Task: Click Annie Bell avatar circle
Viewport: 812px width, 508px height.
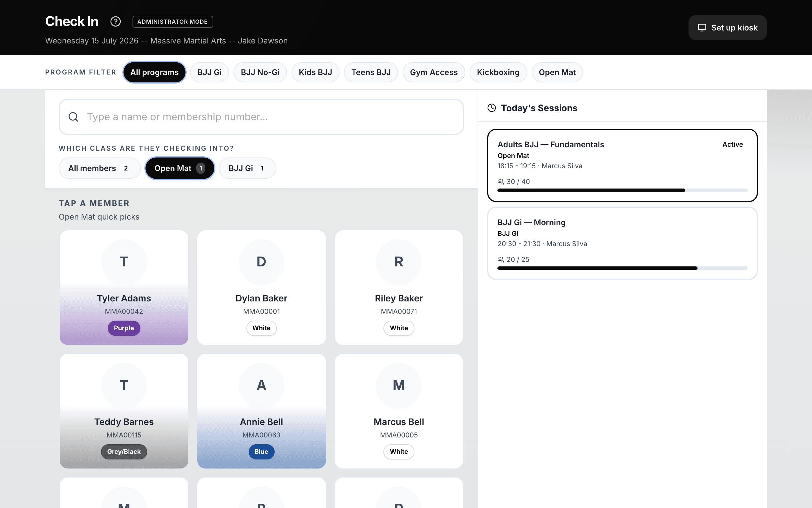Action: [261, 385]
